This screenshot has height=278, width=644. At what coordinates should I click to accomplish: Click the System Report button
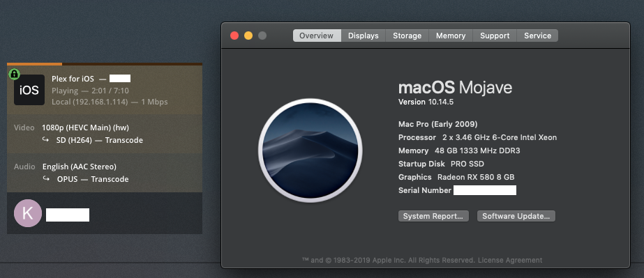pos(433,216)
